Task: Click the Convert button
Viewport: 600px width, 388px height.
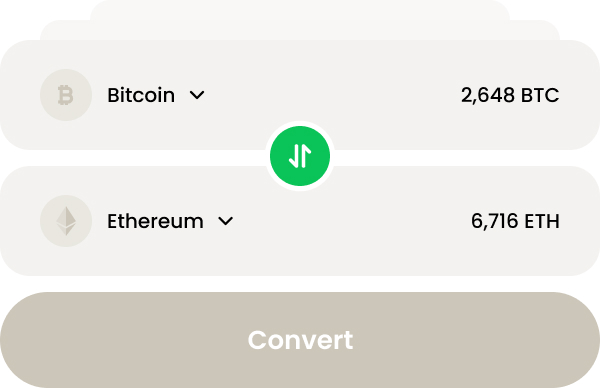Action: tap(300, 340)
